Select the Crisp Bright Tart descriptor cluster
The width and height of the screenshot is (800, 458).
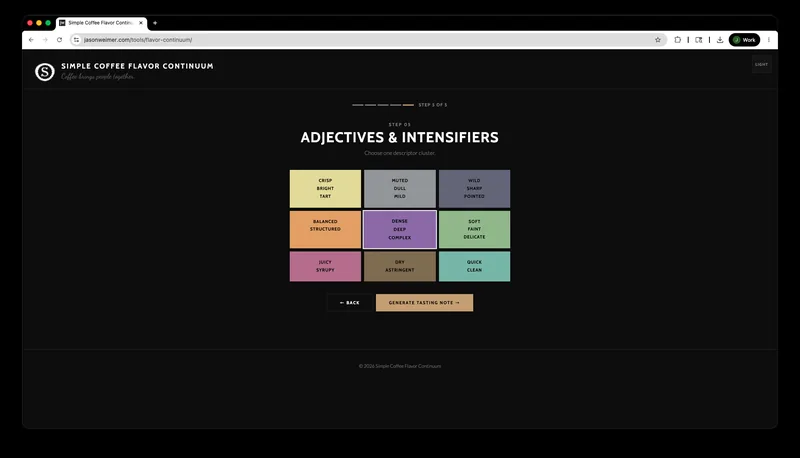point(325,189)
